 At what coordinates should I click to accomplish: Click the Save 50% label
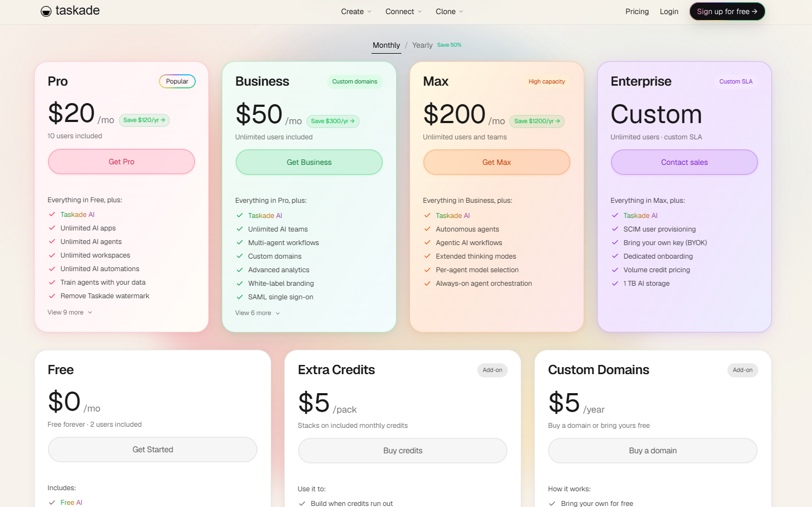pos(449,45)
